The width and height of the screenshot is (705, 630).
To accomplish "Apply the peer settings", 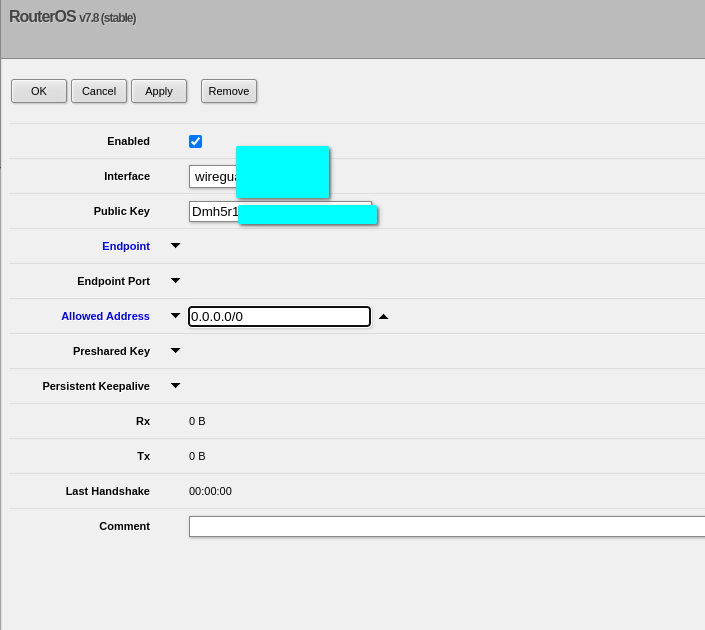I will (159, 91).
